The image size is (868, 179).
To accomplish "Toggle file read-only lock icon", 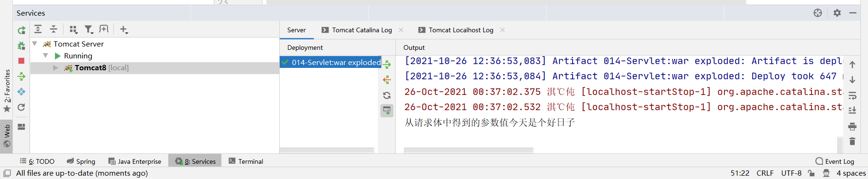I will pos(811,173).
